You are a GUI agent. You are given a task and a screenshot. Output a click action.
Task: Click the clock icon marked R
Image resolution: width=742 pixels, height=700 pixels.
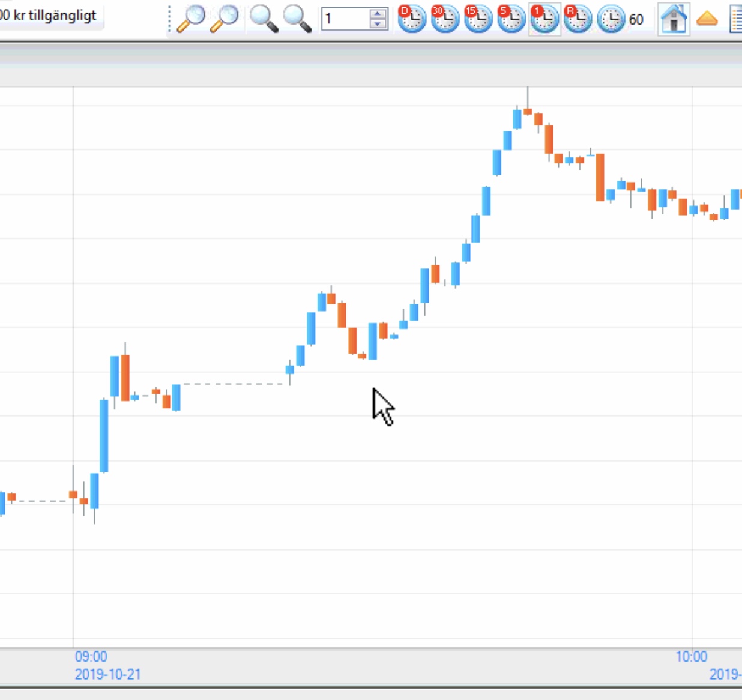tap(578, 19)
